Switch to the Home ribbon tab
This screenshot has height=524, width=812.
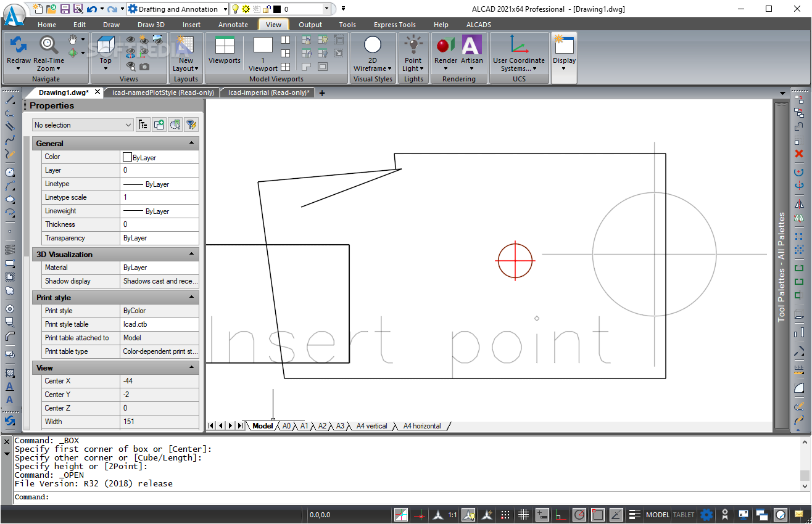(x=47, y=25)
